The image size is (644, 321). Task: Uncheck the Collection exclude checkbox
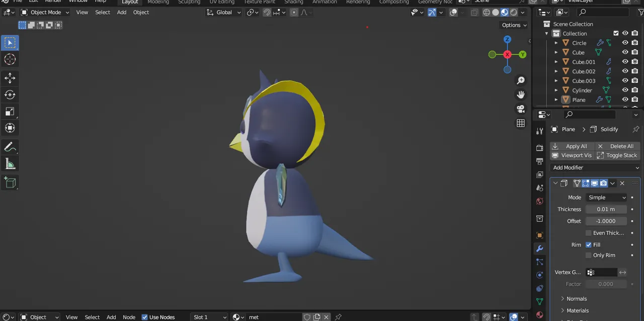pyautogui.click(x=616, y=33)
